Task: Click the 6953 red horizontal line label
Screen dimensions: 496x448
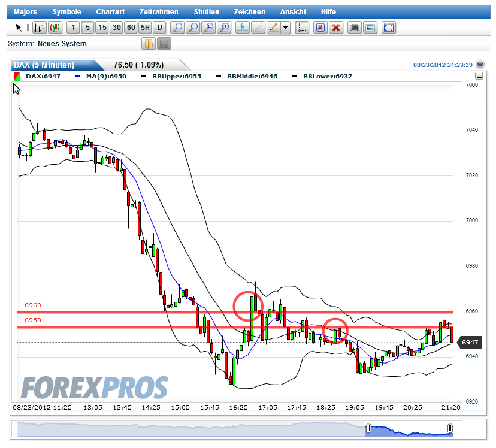Action: click(33, 320)
